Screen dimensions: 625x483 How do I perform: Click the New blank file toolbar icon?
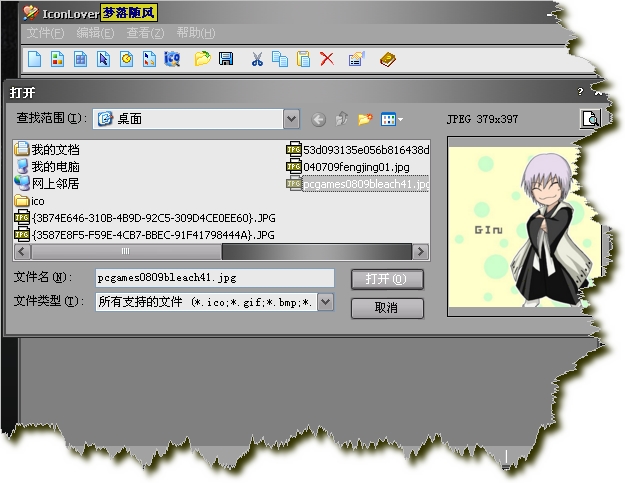(35, 59)
